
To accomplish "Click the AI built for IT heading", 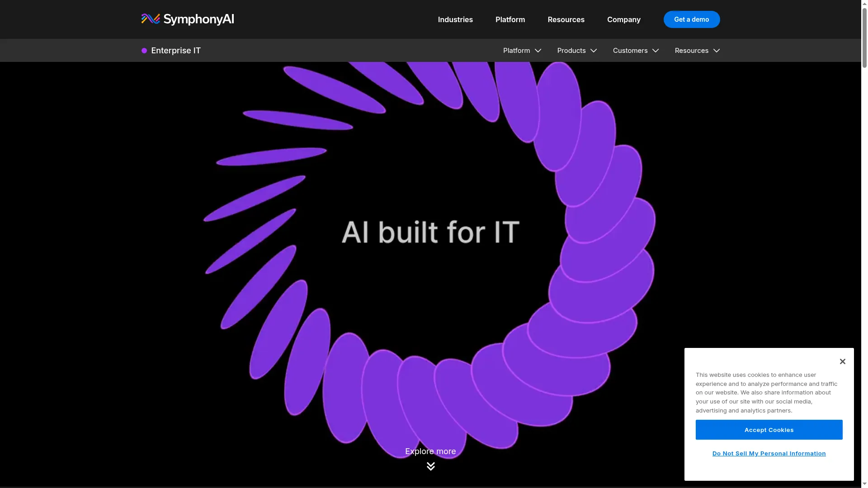I will click(430, 232).
